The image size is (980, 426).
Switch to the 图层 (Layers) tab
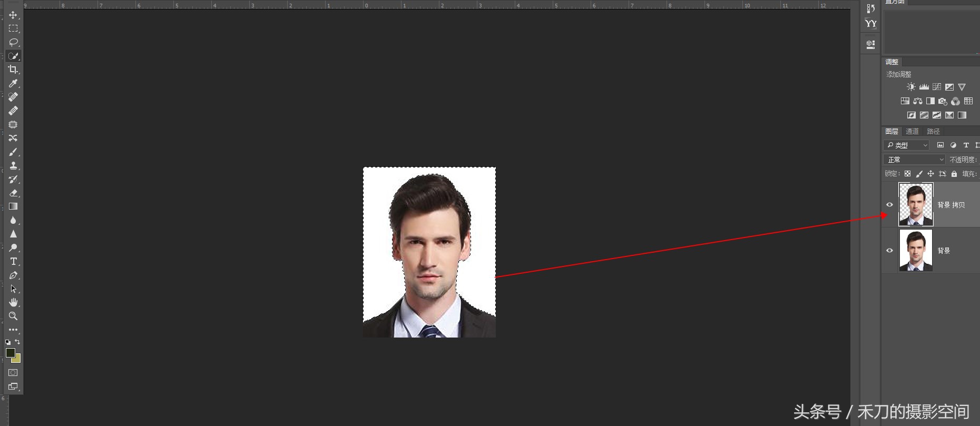point(891,132)
